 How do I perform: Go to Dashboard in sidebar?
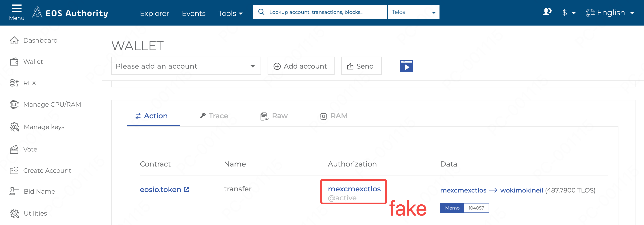pos(40,41)
